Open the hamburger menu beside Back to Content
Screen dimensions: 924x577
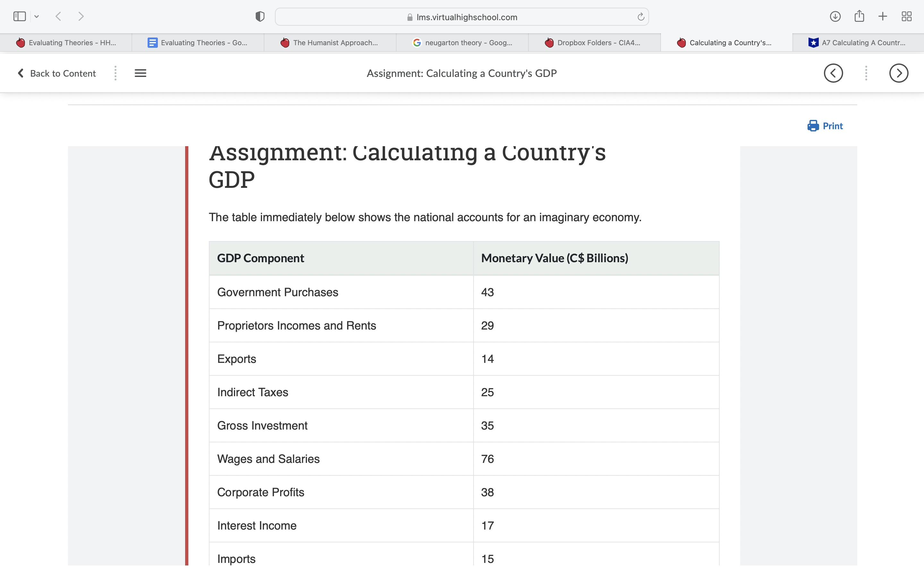(140, 73)
